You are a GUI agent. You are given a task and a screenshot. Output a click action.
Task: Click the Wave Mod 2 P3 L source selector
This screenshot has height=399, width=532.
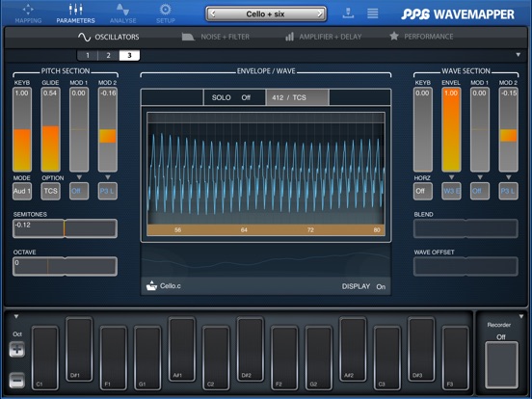point(508,191)
